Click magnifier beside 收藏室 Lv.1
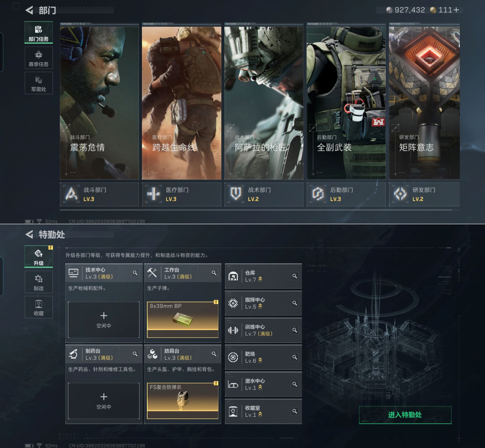This screenshot has width=485, height=448. [x=295, y=411]
